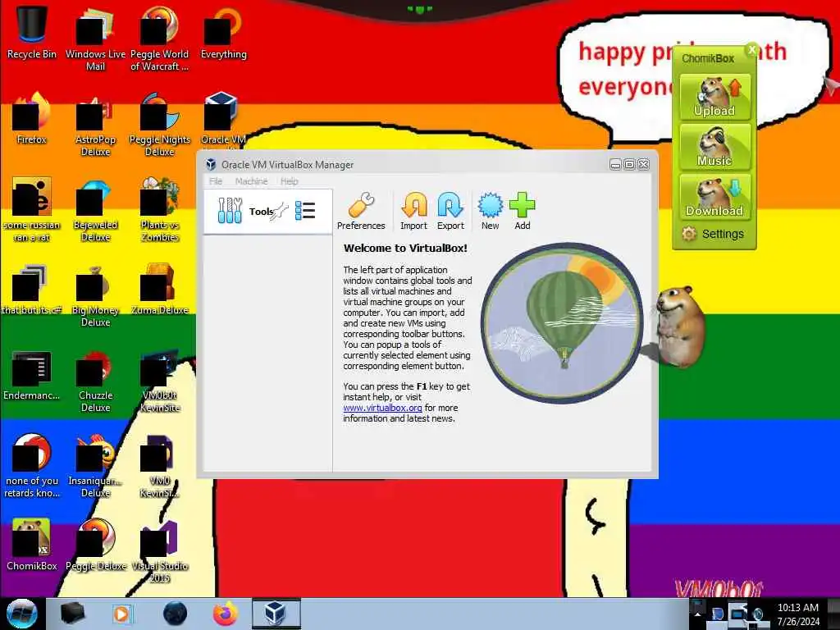Select the AstroPop Deluxe desktop icon

tap(95, 125)
